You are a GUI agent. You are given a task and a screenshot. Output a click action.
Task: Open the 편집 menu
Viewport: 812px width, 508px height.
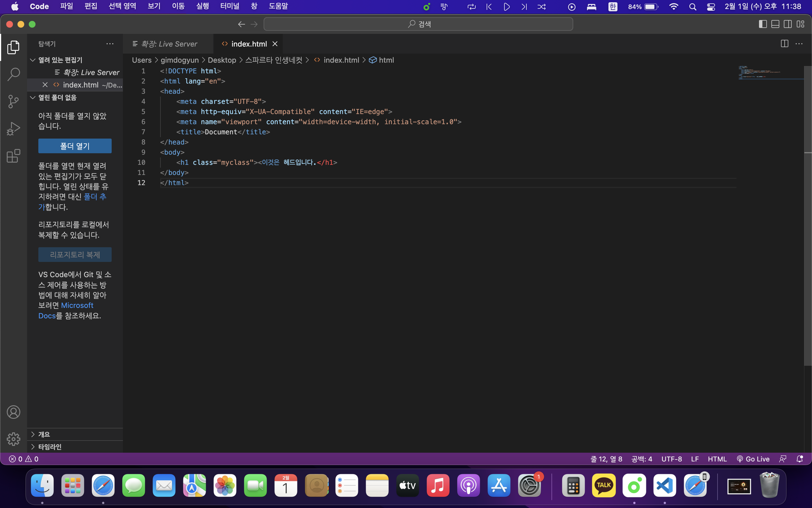91,6
